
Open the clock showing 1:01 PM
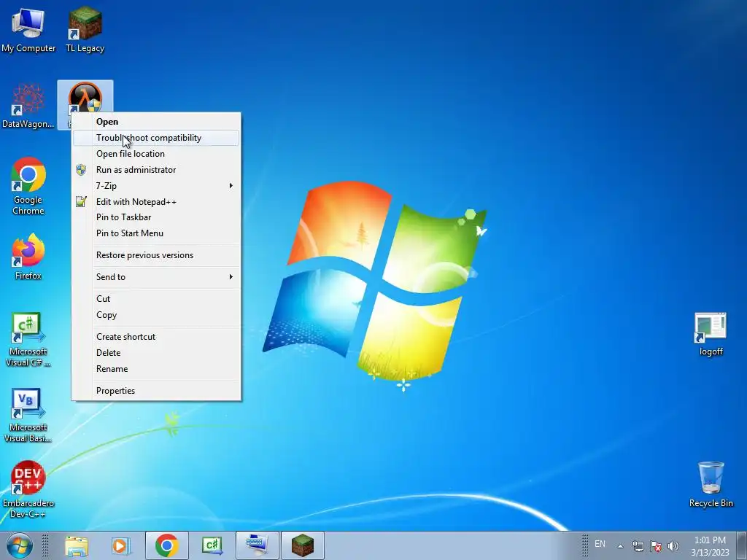(710, 546)
